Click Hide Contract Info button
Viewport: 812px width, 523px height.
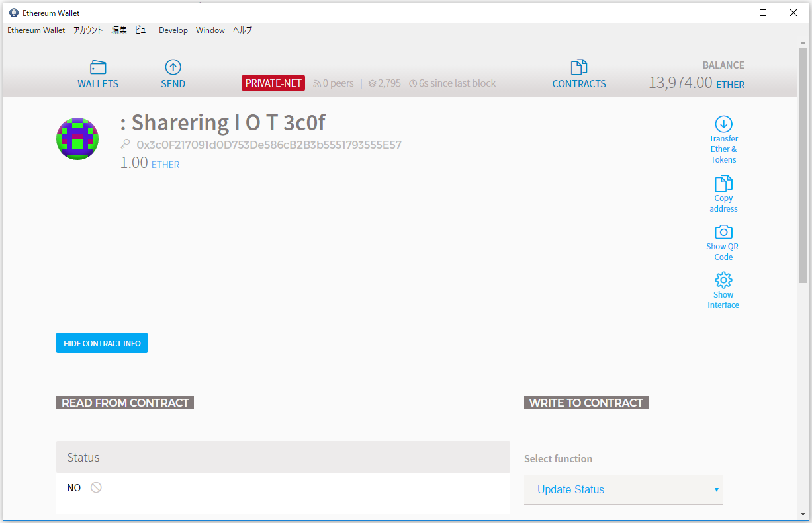point(102,343)
